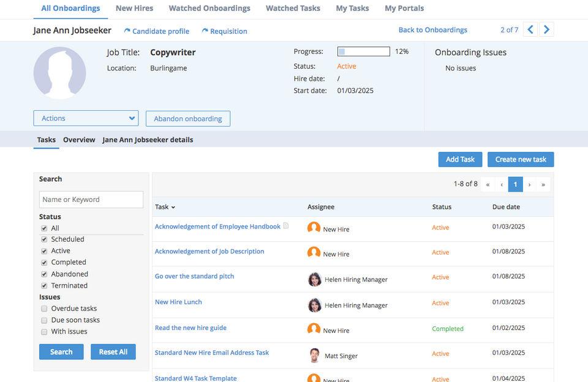
Task: Jump to last page of task list
Action: pos(543,184)
